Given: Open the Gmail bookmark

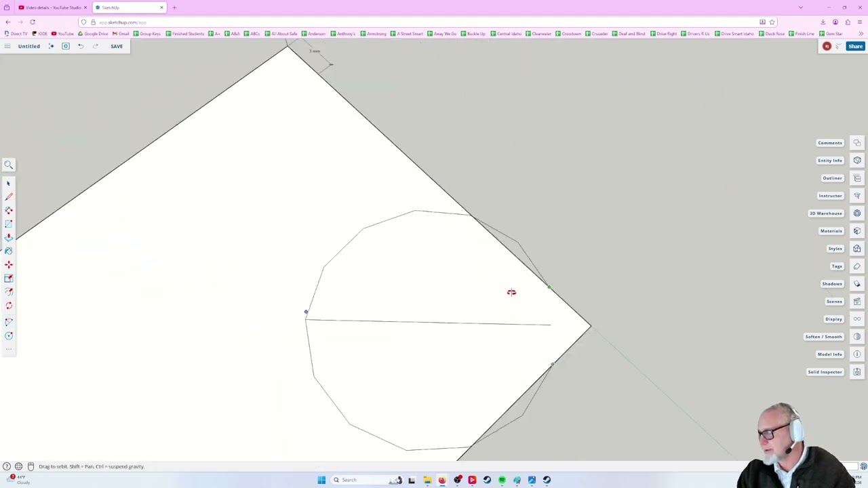Looking at the screenshot, I should [x=121, y=34].
